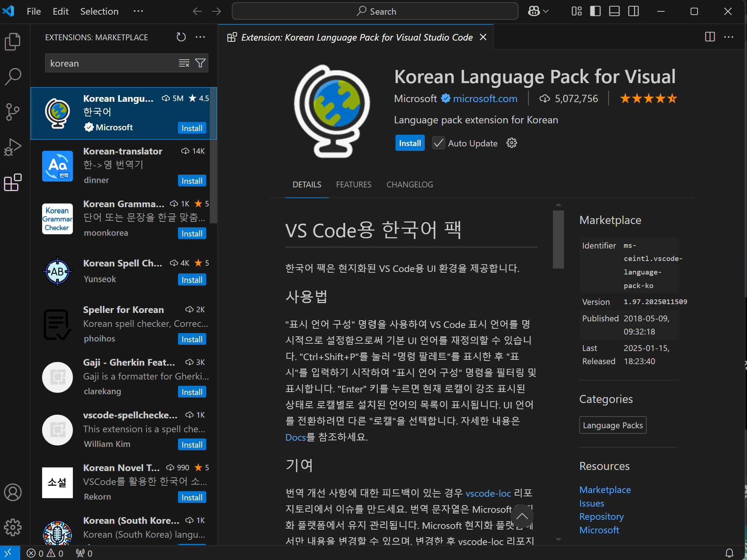Click the extensions sidebar scrollbar
The image size is (747, 560).
(x=213, y=155)
